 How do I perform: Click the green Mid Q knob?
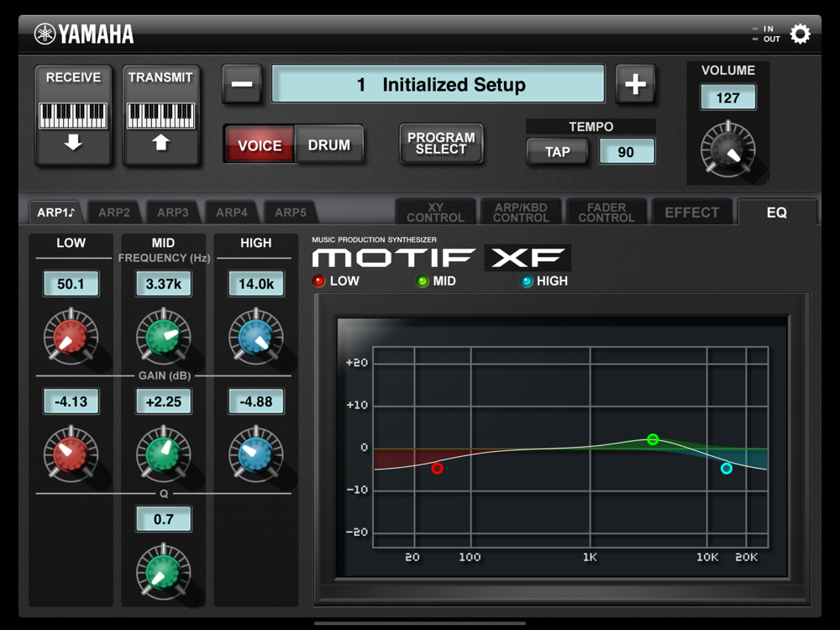pos(164,571)
